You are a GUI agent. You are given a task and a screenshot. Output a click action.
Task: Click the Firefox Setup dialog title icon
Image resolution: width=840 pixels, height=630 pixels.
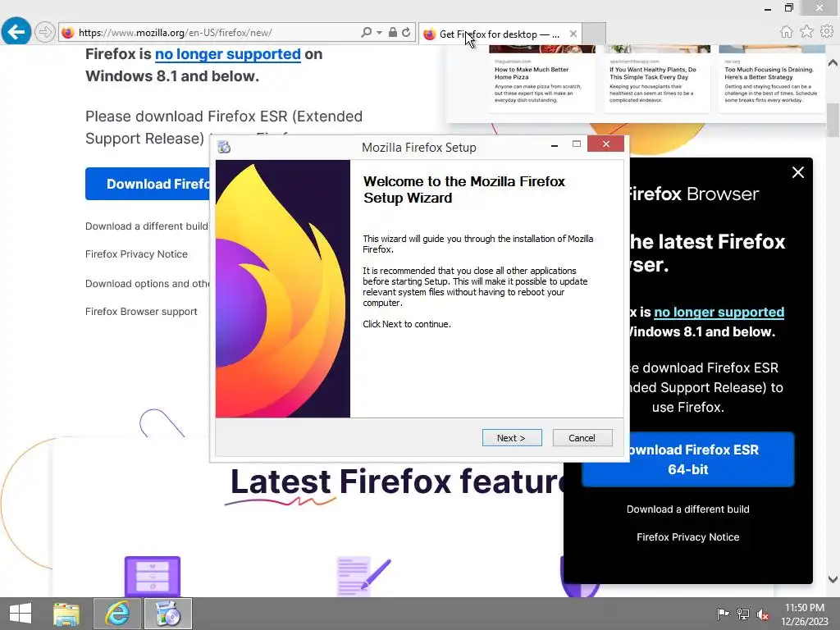point(224,147)
